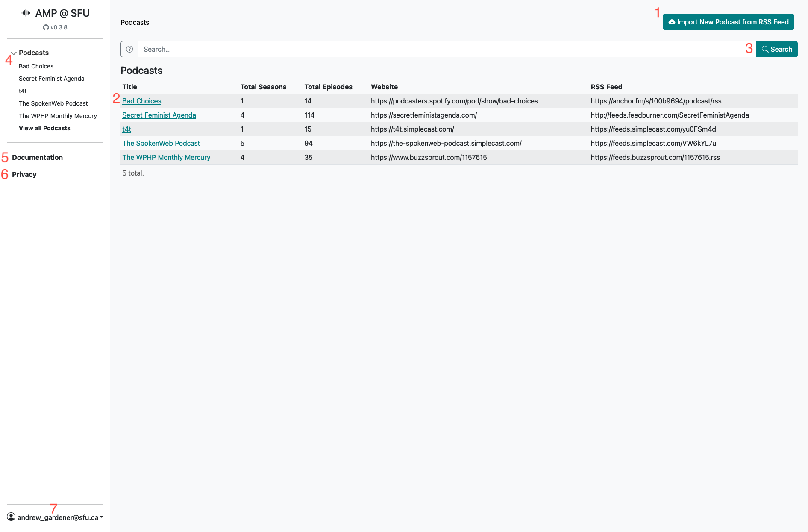Image resolution: width=808 pixels, height=532 pixels.
Task: Click the 94 total episodes cell
Action: [x=309, y=143]
